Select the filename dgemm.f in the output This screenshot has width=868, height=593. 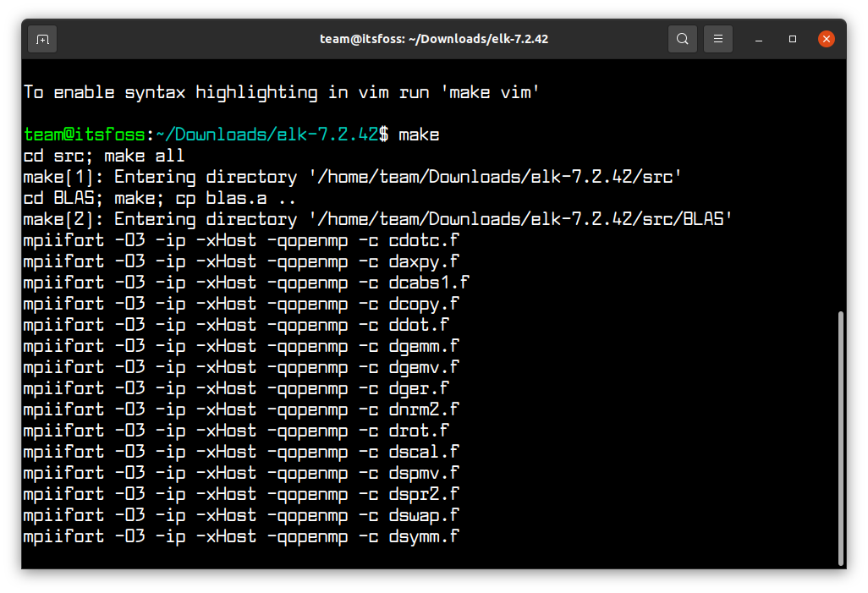[424, 346]
